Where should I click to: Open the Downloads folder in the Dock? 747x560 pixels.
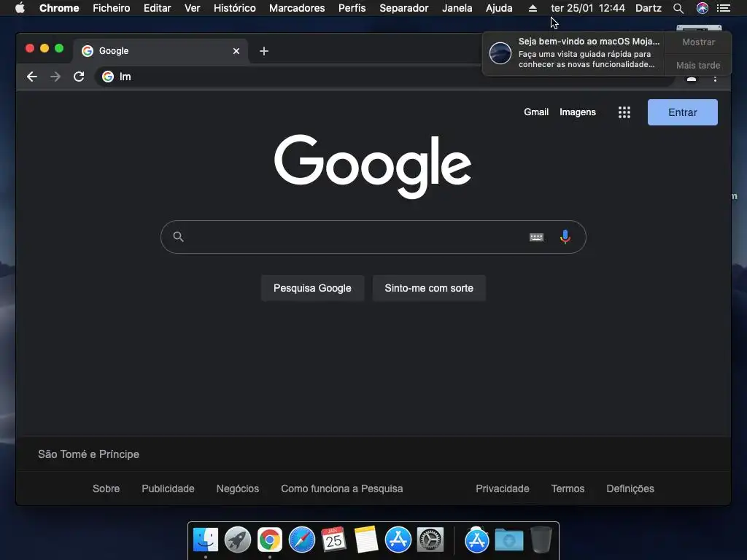click(508, 540)
